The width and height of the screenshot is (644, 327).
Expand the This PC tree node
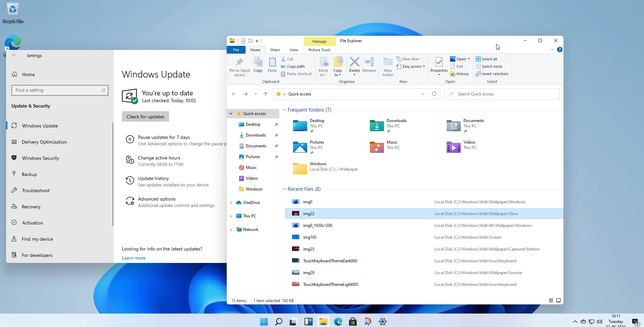point(231,216)
